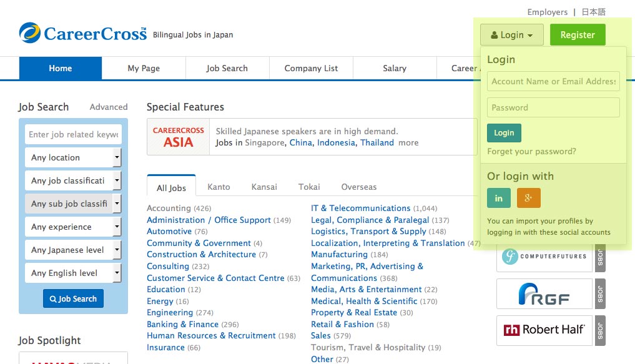Click the green Register button
Screen dimensions: 635x364
[578, 35]
